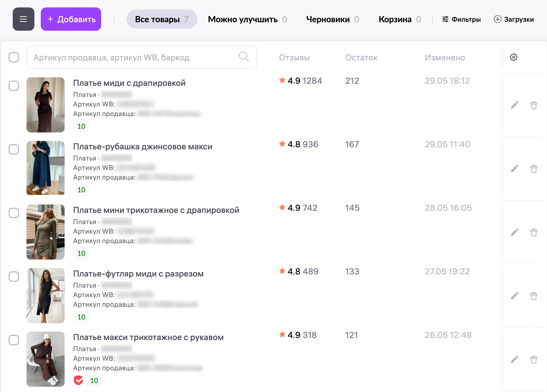Click rating 4.9 1284 reviews

click(301, 81)
